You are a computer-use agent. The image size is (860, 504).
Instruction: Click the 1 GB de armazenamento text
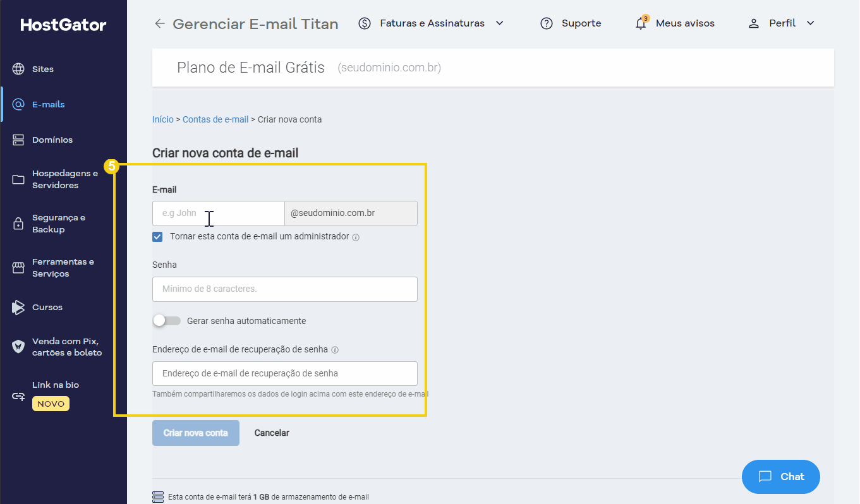coord(311,497)
